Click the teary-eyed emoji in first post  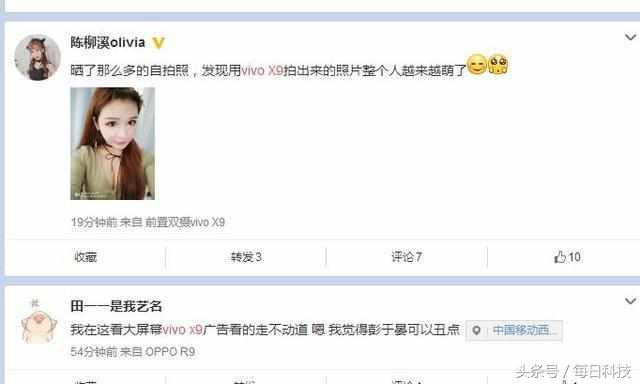tap(498, 64)
